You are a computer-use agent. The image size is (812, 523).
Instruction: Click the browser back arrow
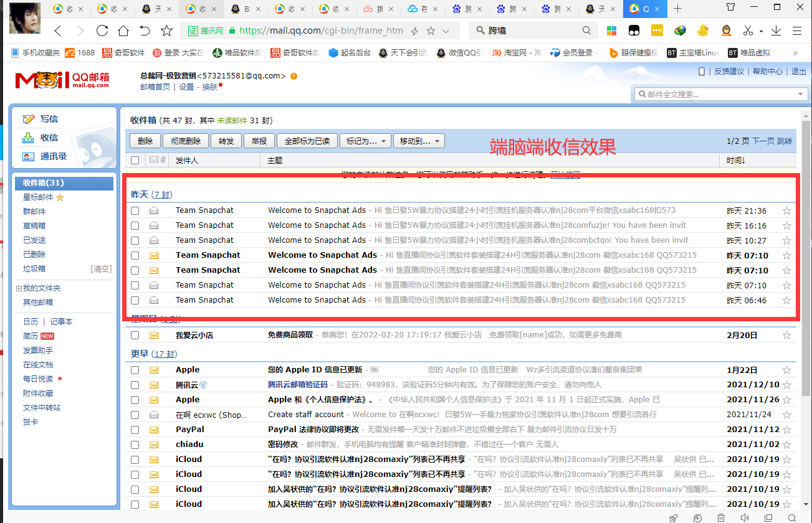point(58,31)
